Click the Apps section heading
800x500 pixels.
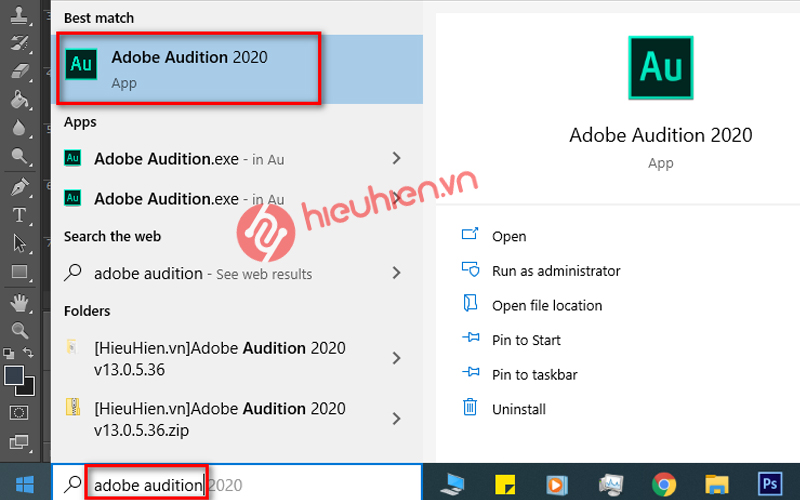(x=80, y=122)
